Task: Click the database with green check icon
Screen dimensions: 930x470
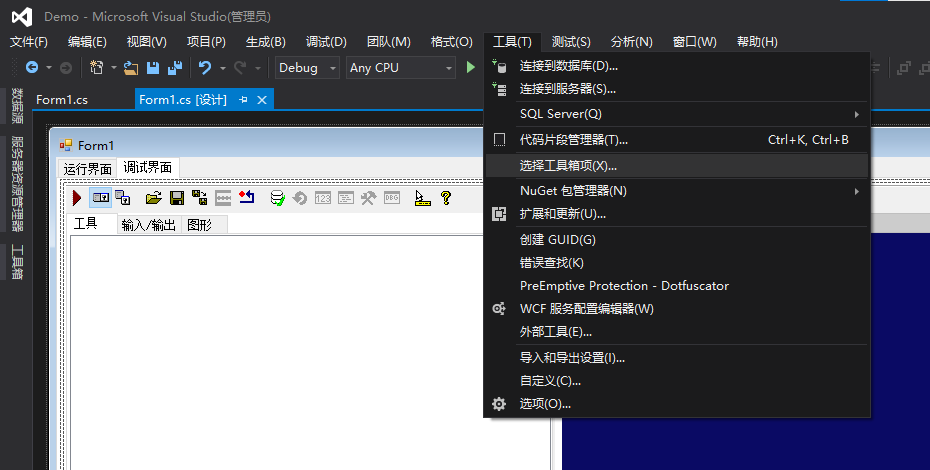Action: [x=278, y=198]
